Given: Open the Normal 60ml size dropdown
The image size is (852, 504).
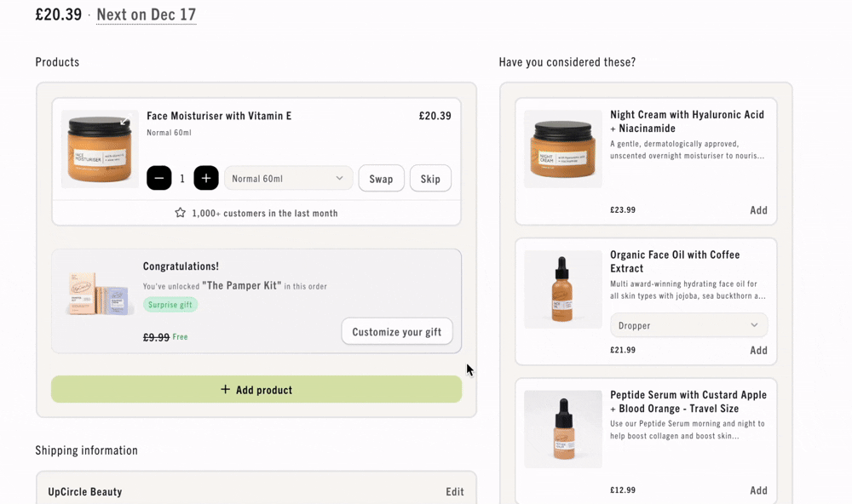Looking at the screenshot, I should [289, 178].
